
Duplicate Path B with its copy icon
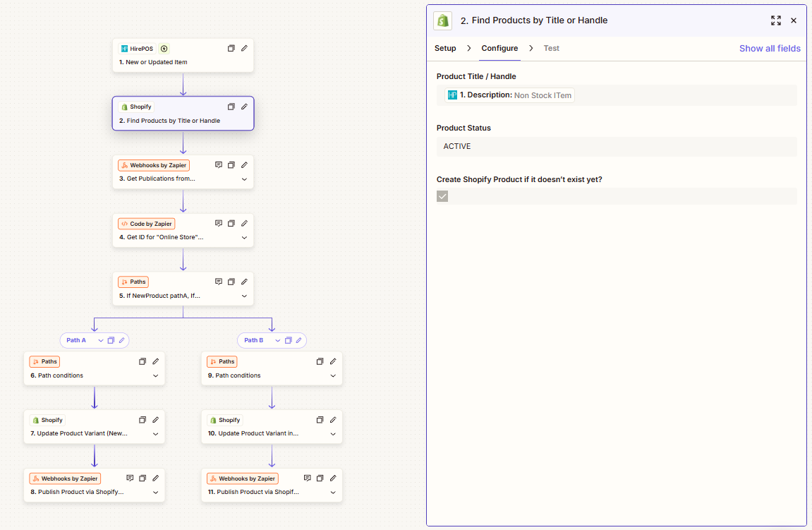click(x=289, y=340)
